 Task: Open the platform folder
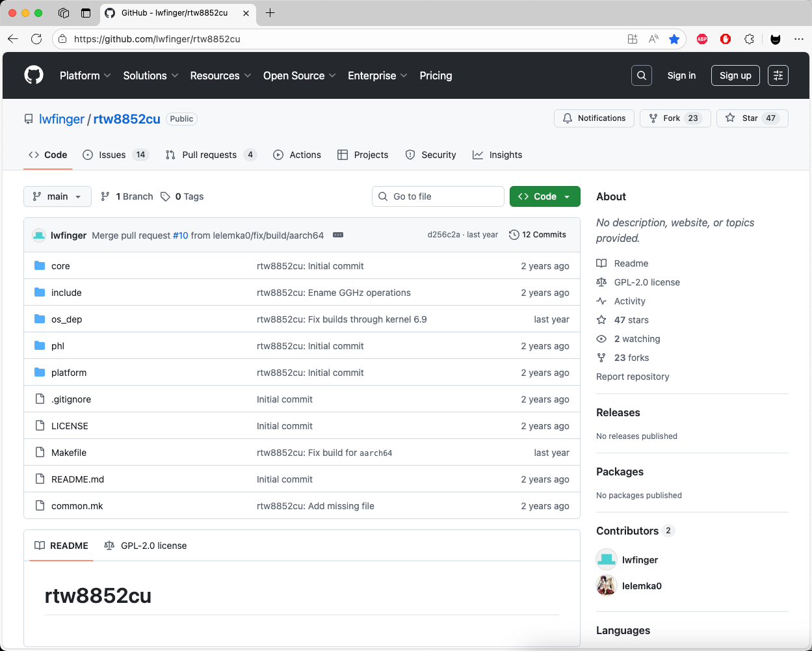click(69, 373)
